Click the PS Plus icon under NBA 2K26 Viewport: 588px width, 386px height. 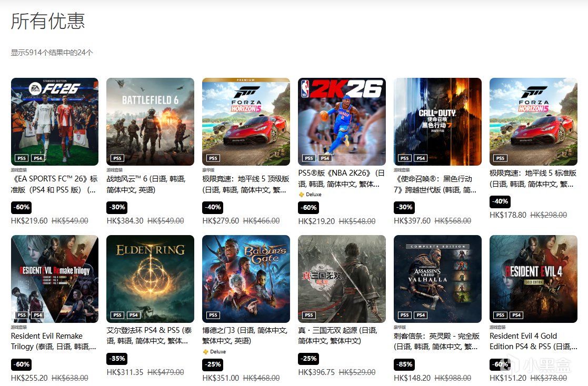click(301, 195)
